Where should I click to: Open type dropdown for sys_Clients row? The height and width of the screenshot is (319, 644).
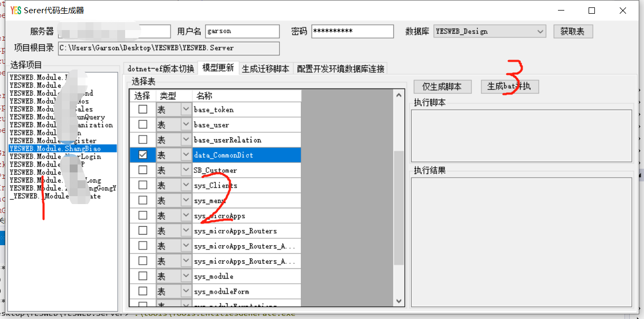click(186, 186)
